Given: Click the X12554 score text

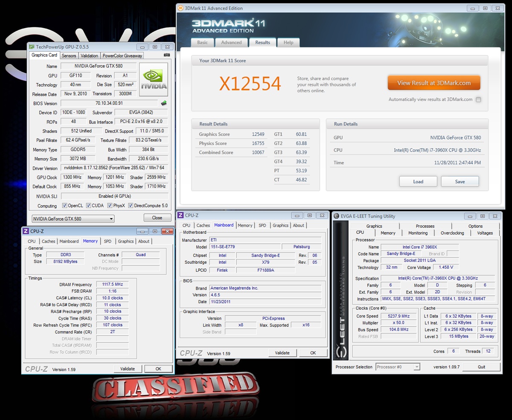Looking at the screenshot, I should point(250,84).
